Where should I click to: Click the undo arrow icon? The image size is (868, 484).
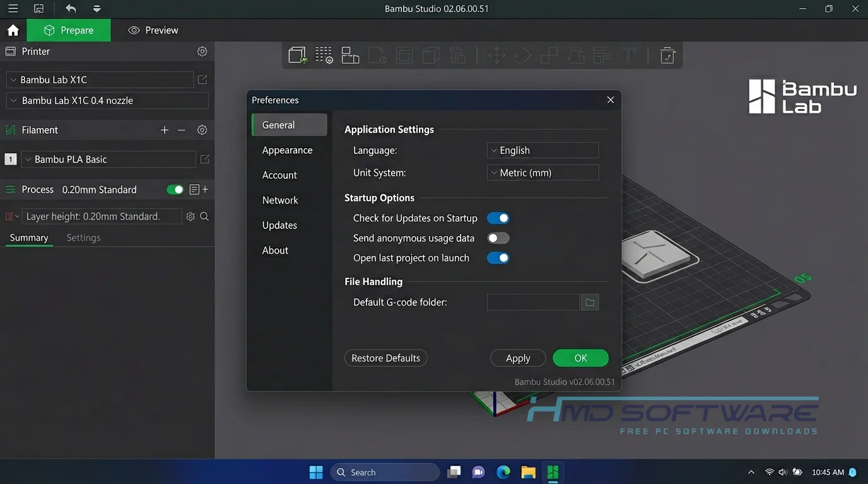pyautogui.click(x=71, y=9)
